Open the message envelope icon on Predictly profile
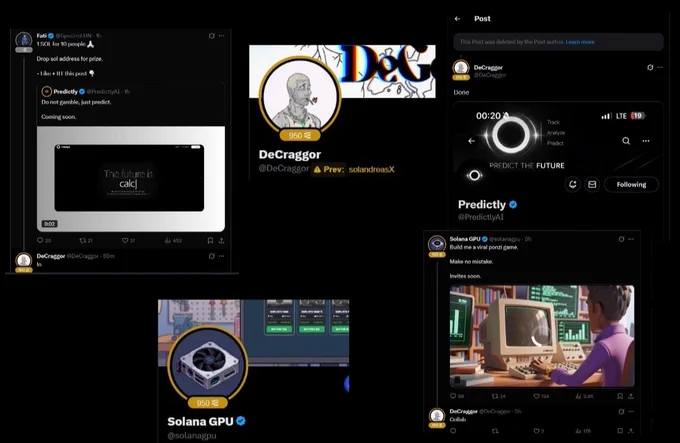 tap(592, 184)
